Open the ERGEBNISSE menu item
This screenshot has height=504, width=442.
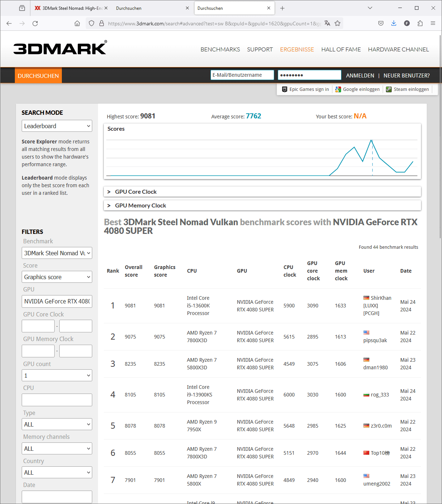coord(297,50)
